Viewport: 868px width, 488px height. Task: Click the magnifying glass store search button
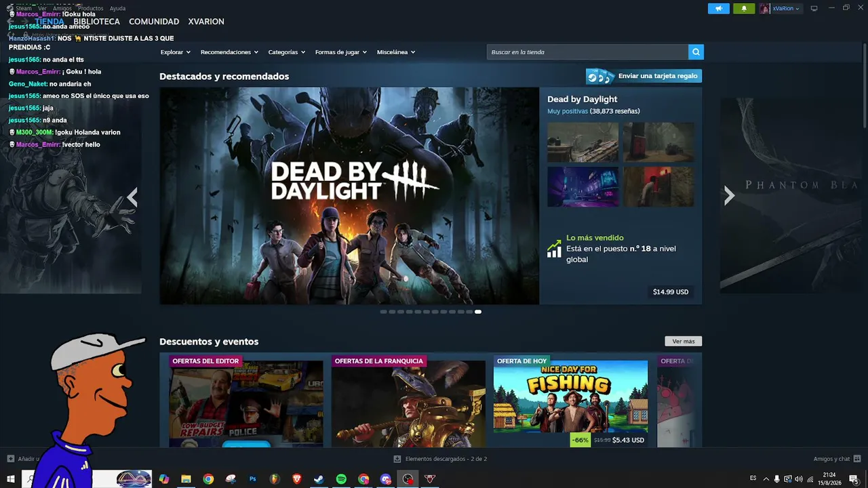pyautogui.click(x=696, y=52)
